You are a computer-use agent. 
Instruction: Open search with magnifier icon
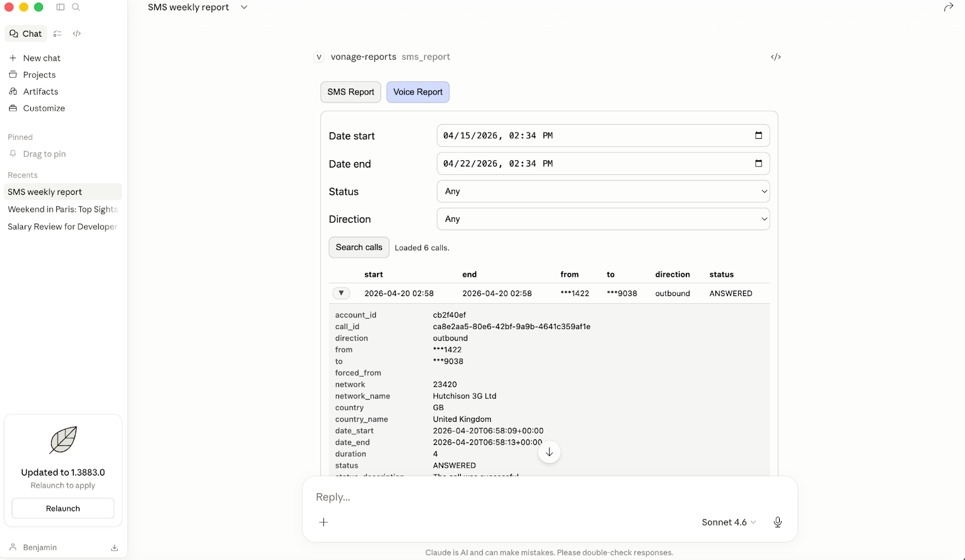point(76,7)
